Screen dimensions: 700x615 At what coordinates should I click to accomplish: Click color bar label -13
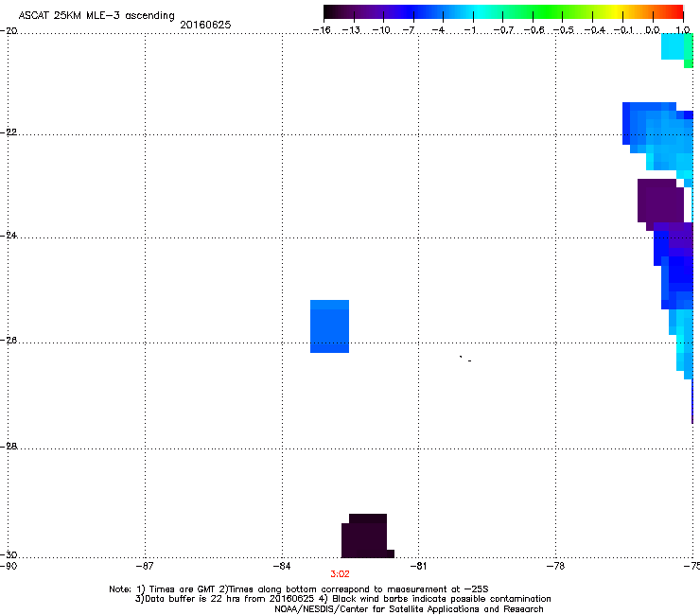[351, 30]
